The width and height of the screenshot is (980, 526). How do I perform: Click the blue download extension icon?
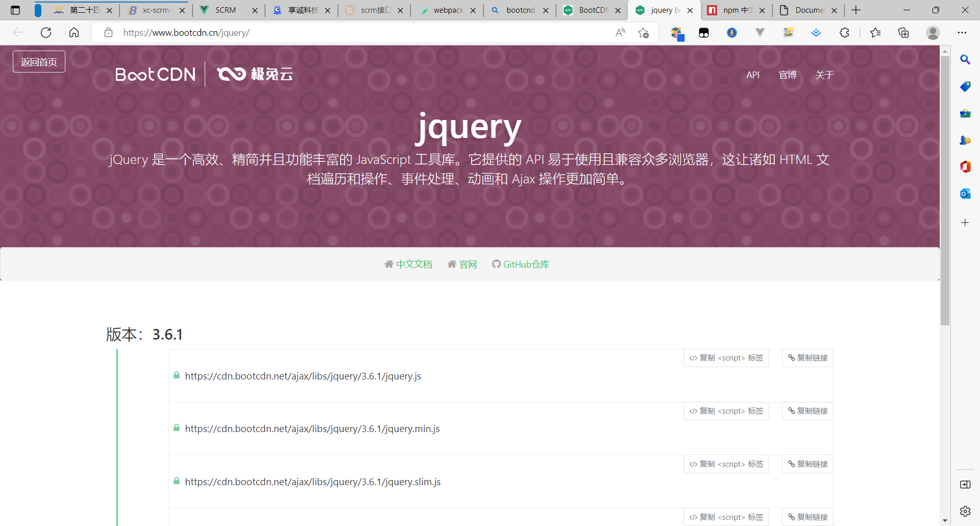point(732,33)
